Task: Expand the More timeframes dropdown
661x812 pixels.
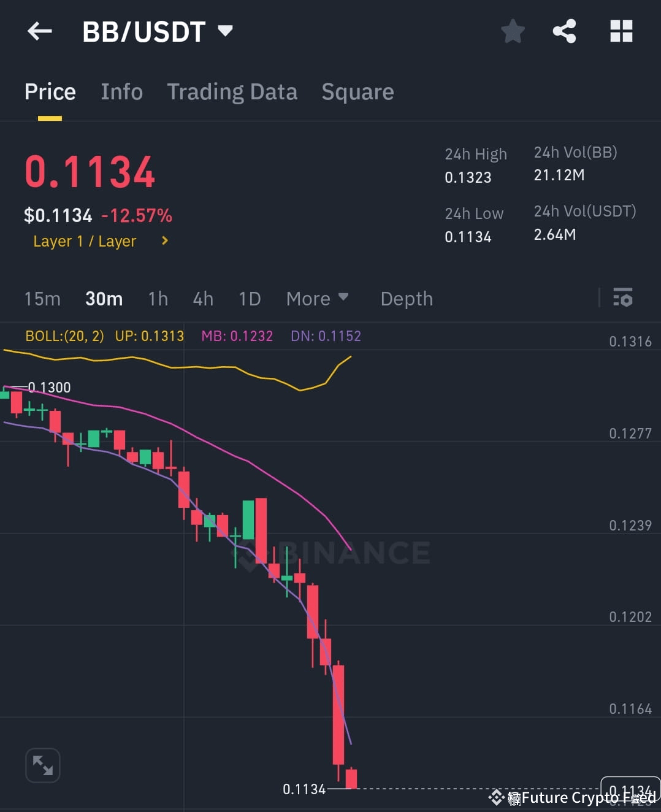Action: [317, 299]
